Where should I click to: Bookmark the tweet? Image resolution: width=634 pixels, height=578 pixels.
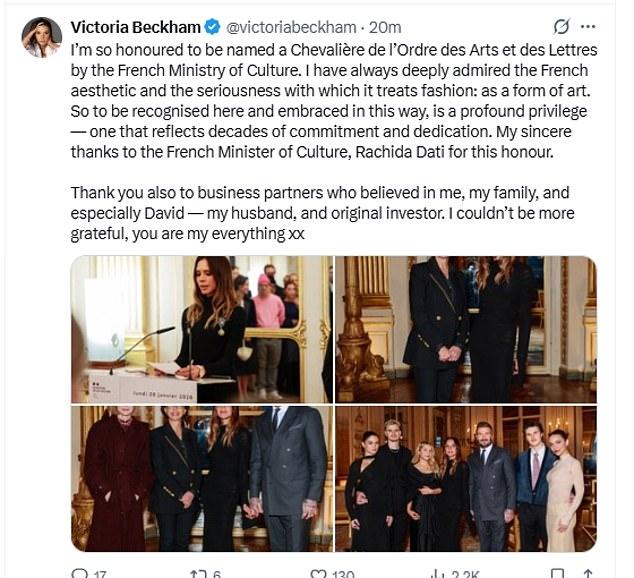[557, 573]
